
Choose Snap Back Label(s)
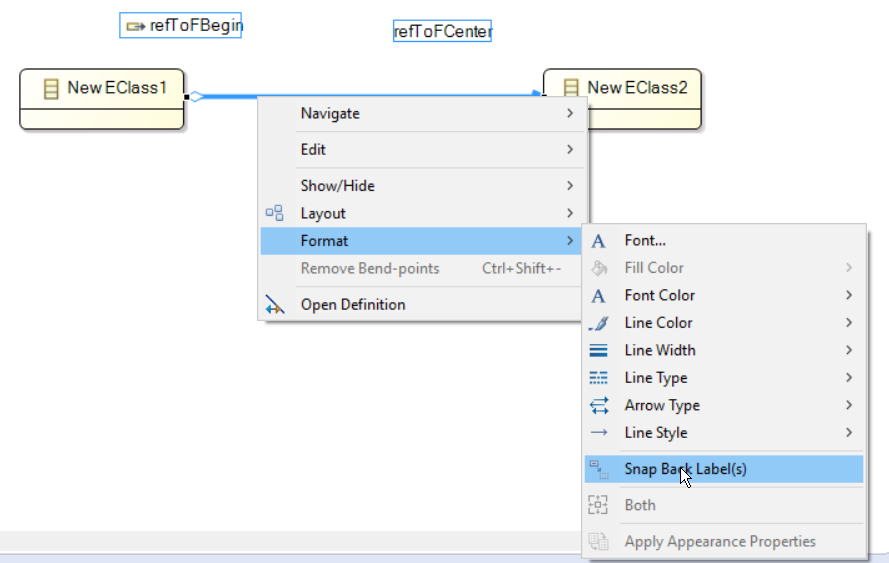click(686, 469)
